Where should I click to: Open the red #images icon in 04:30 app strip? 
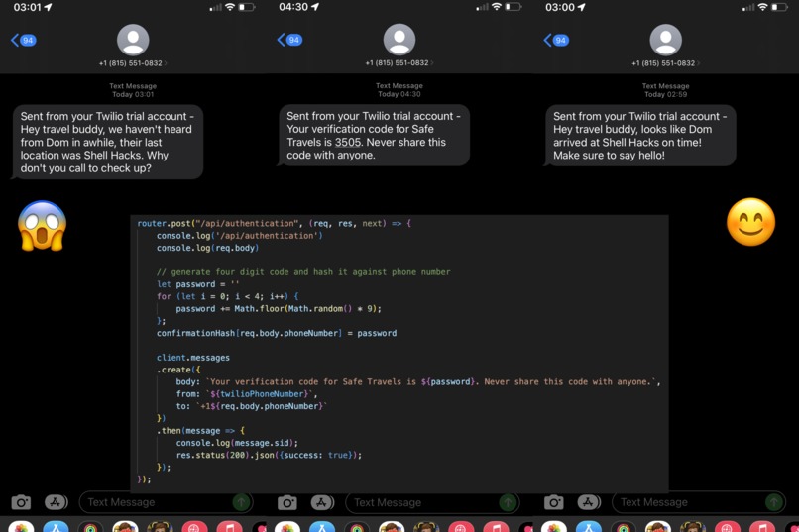(x=461, y=527)
